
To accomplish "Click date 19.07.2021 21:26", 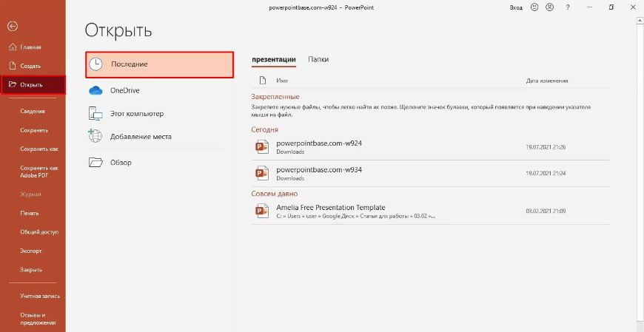I will [546, 147].
